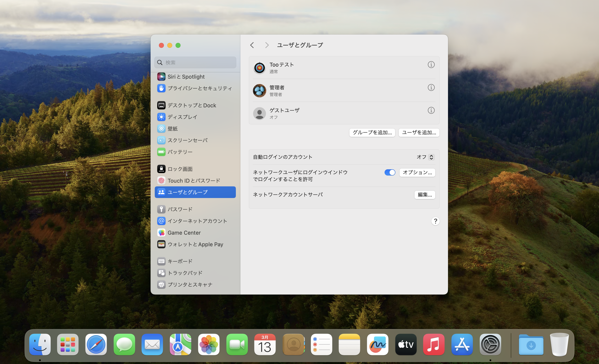
Task: Select ユーザとグループ in the sidebar
Action: pos(195,192)
